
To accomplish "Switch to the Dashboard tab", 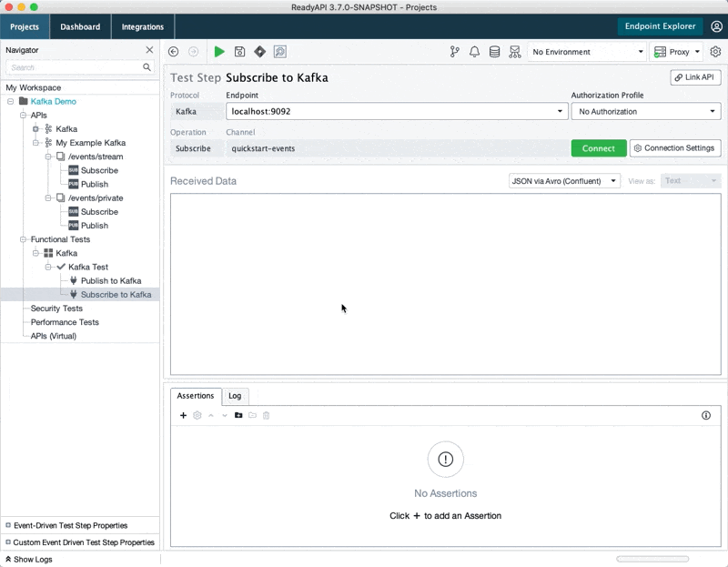I will tap(80, 26).
